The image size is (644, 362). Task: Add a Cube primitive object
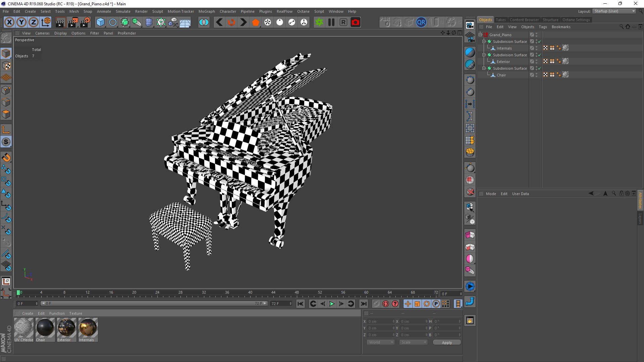(100, 22)
